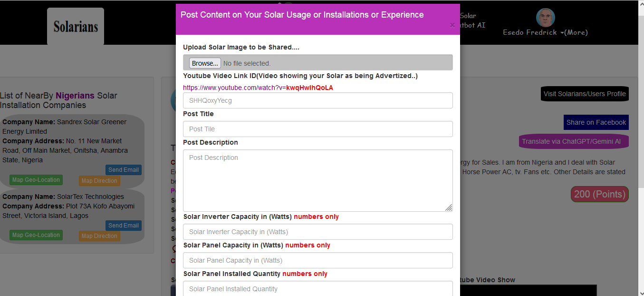Viewport: 644px width, 296px height.
Task: Click the Esedo Fredrick profile avatar
Action: [545, 18]
